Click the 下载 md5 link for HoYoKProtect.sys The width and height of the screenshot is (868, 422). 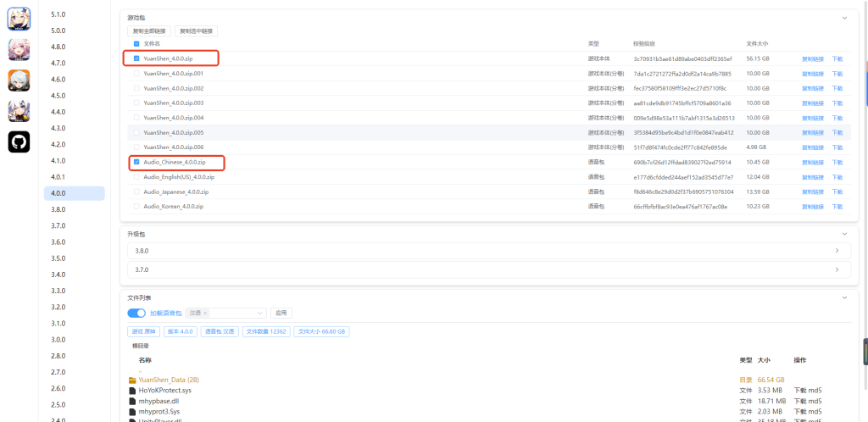point(808,391)
